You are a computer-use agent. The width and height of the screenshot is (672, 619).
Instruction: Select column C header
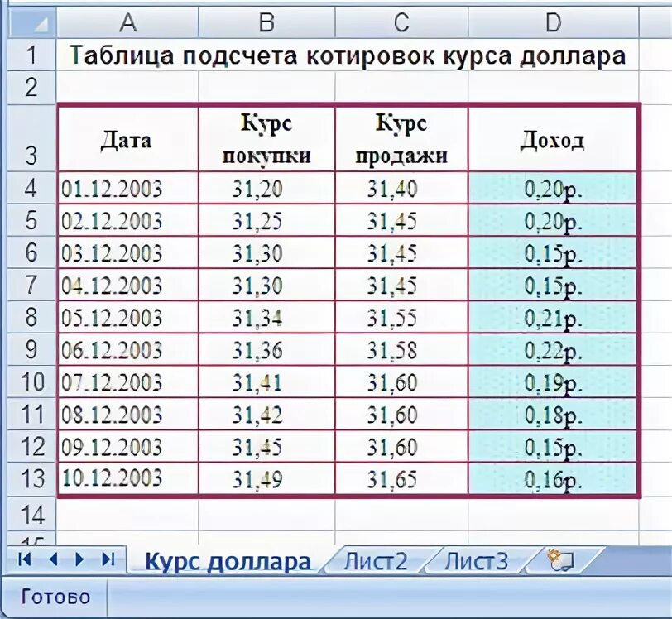coord(401,22)
